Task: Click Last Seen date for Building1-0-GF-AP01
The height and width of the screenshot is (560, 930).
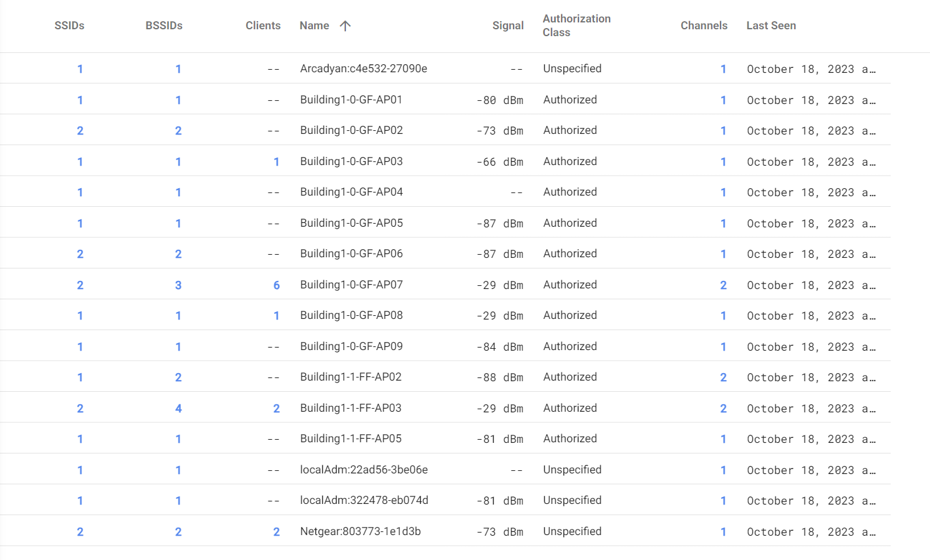Action: click(811, 100)
